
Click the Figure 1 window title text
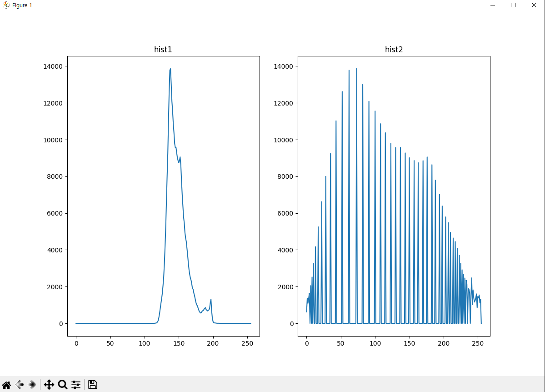click(22, 5)
